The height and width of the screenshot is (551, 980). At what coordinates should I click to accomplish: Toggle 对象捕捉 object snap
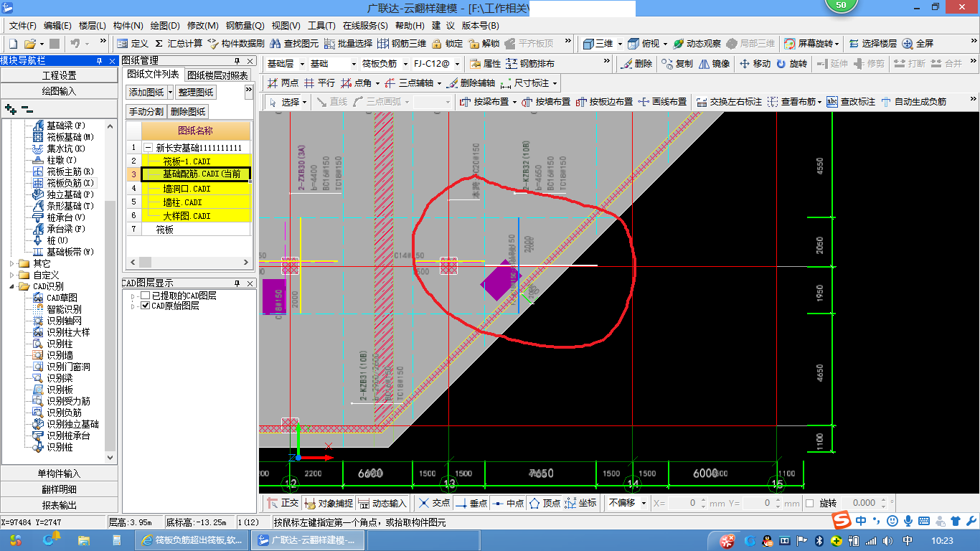(x=329, y=503)
